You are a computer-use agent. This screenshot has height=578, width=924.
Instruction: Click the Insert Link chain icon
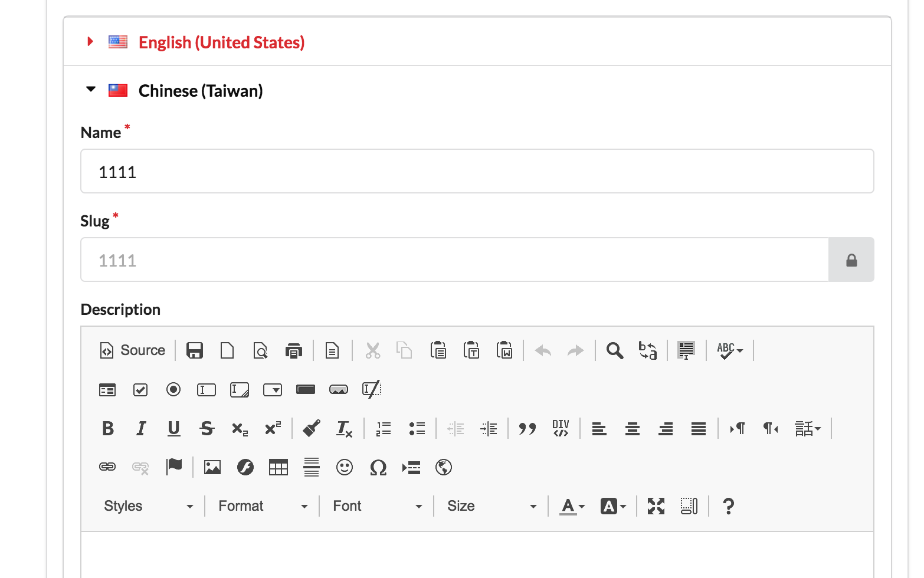tap(107, 467)
